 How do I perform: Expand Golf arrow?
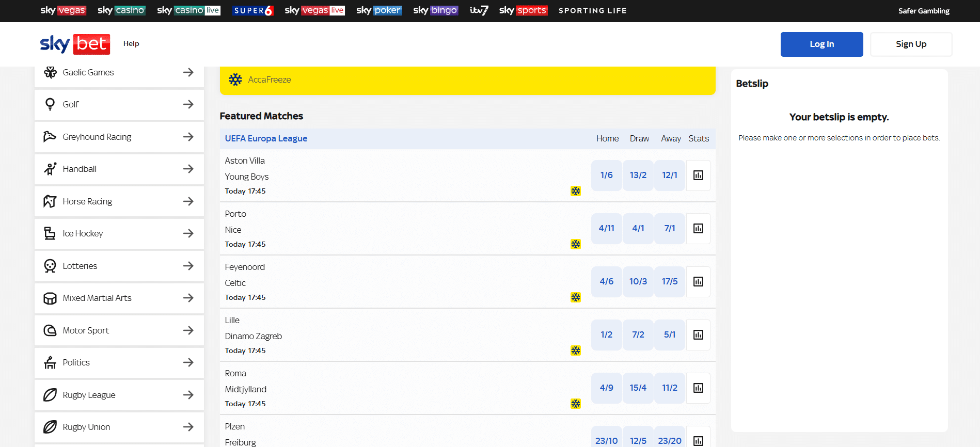point(188,104)
